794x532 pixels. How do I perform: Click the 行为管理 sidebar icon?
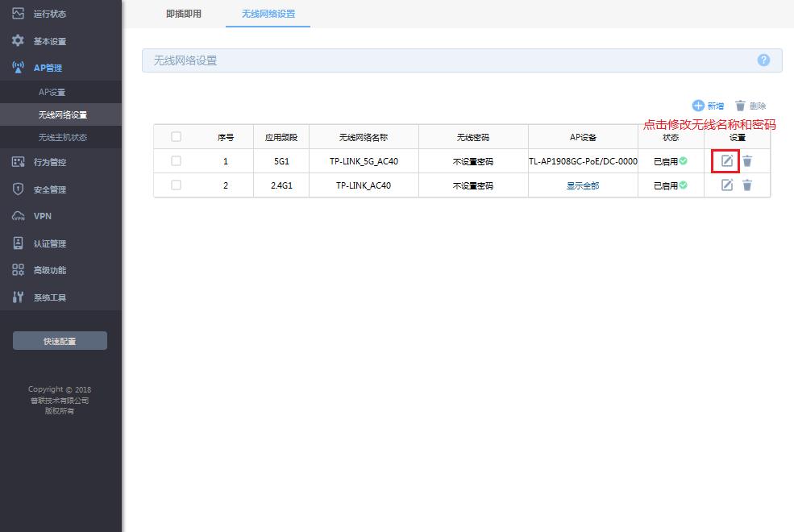pos(17,160)
